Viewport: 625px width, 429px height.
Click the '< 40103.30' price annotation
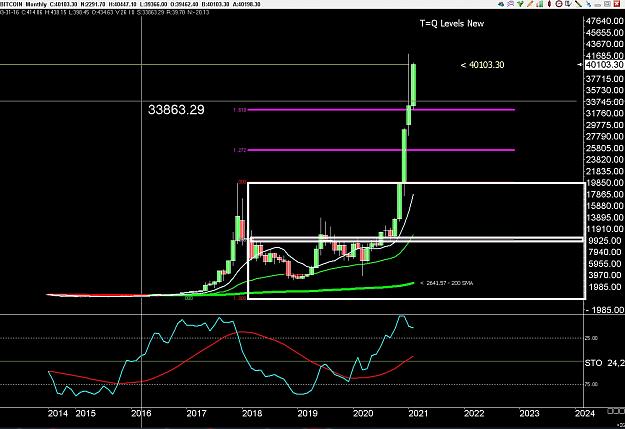(x=482, y=65)
